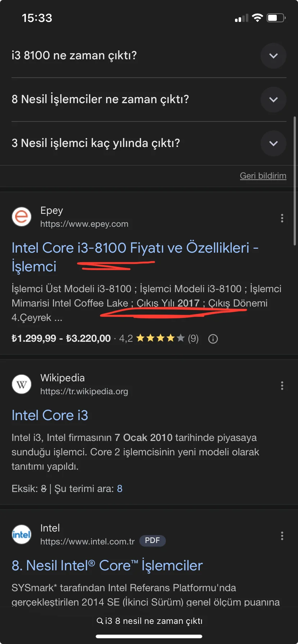
Task: Tap the "Geri bildirim" feedback link
Action: click(x=263, y=176)
